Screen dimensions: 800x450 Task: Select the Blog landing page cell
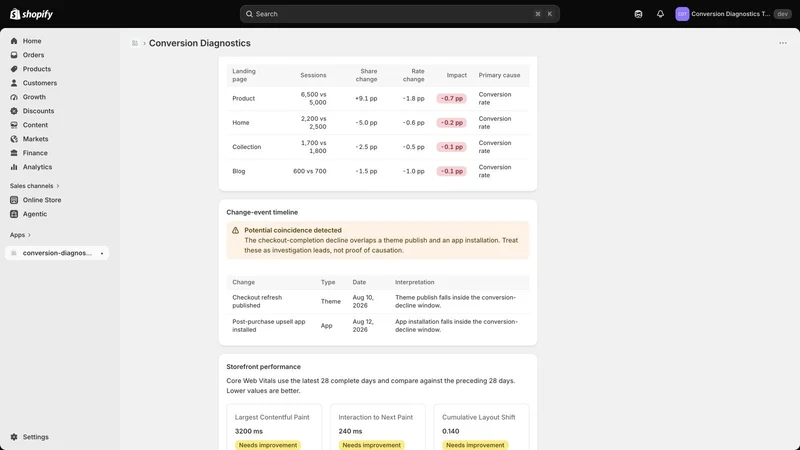[239, 171]
